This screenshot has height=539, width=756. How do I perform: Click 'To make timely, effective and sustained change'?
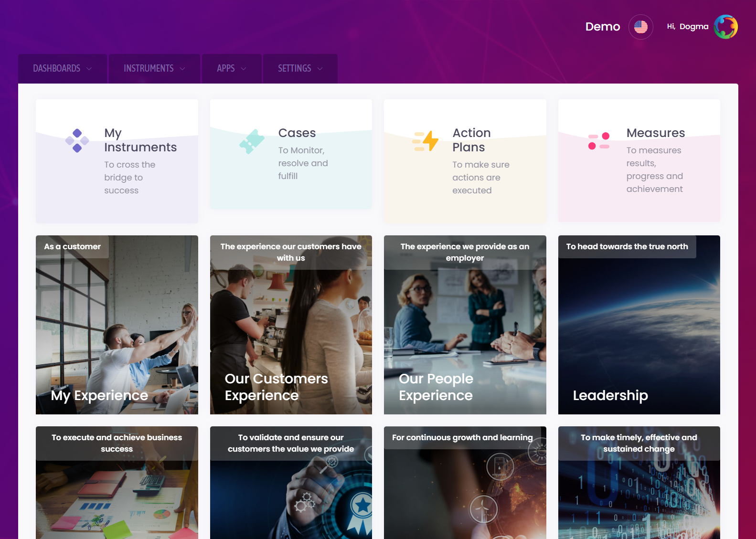point(639,443)
